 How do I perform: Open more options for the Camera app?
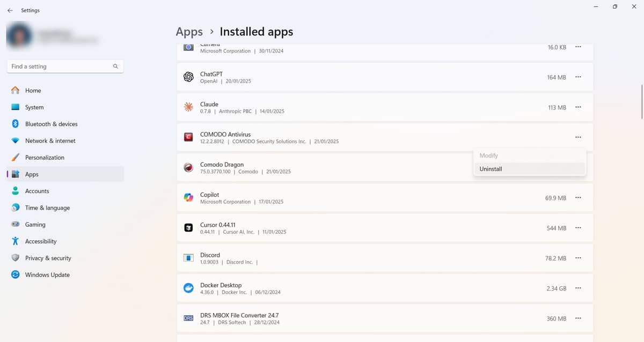[578, 47]
